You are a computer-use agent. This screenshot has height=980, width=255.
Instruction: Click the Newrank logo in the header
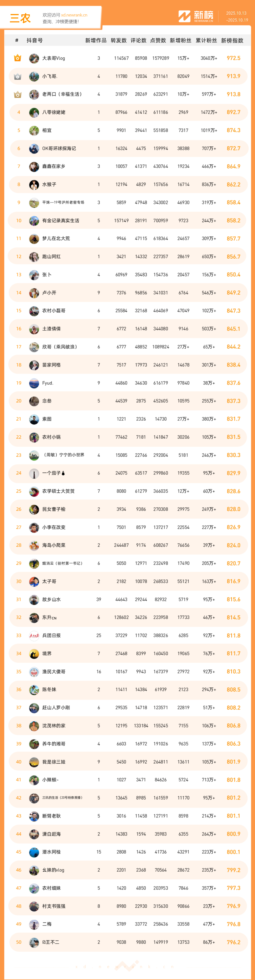196,16
